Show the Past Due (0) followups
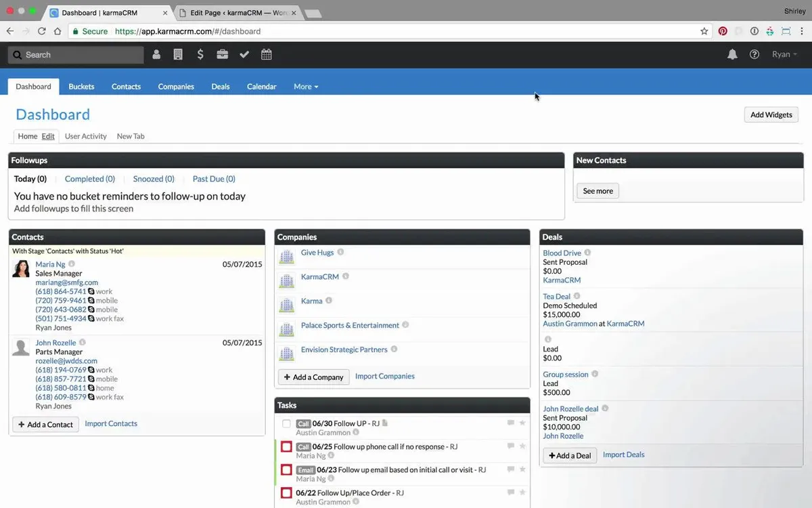 [x=214, y=179]
